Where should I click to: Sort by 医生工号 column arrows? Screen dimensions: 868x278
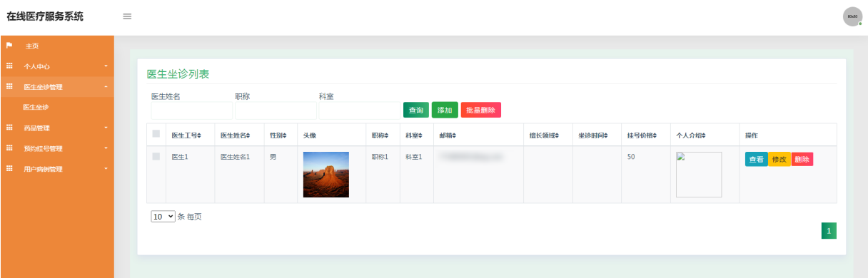click(199, 135)
